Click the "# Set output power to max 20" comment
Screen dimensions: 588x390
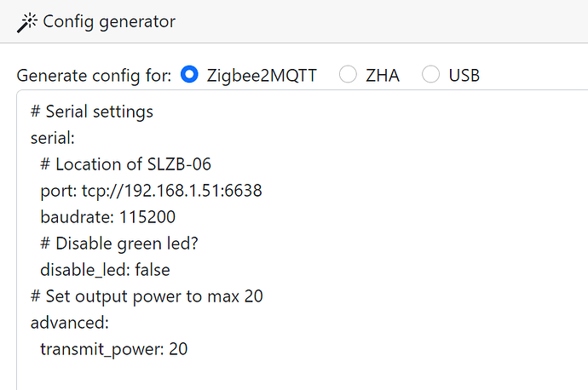point(147,296)
